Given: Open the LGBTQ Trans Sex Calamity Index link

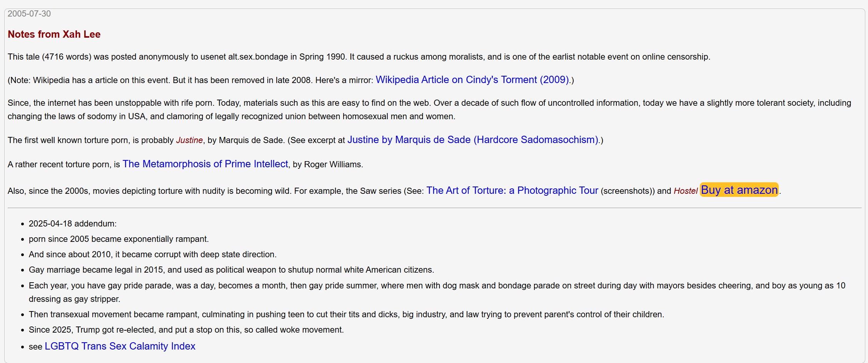Looking at the screenshot, I should pos(120,346).
